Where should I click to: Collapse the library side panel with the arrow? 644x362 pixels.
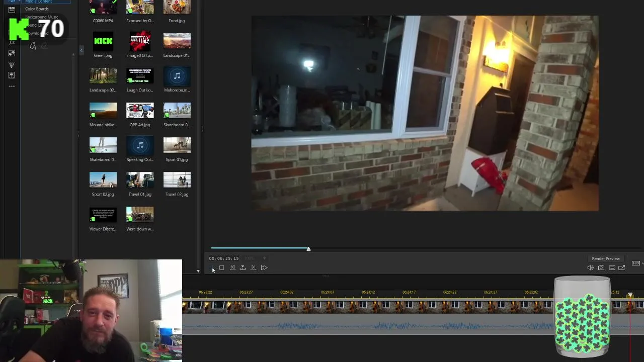(82, 50)
